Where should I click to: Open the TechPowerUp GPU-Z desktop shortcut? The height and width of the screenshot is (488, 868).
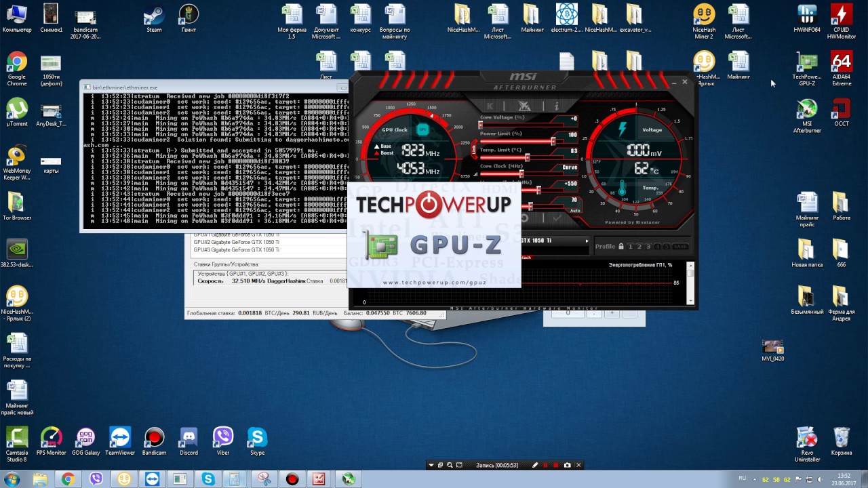click(807, 69)
